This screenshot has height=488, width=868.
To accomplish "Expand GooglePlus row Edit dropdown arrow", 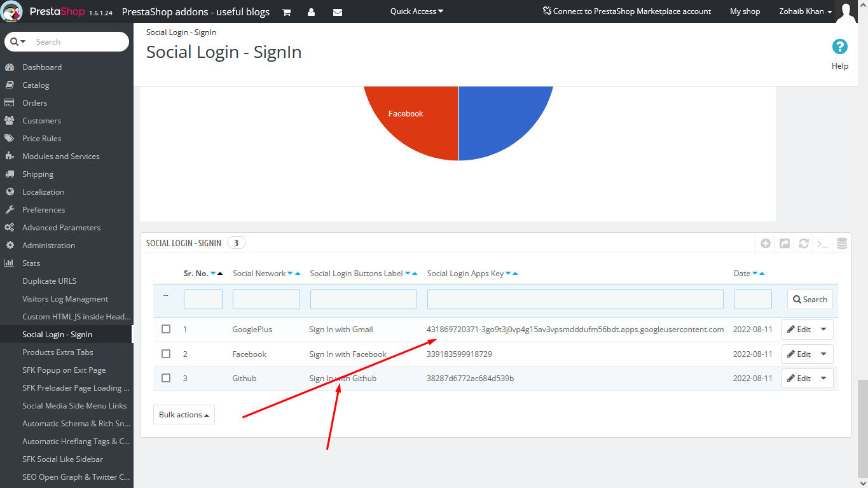I will pyautogui.click(x=824, y=330).
